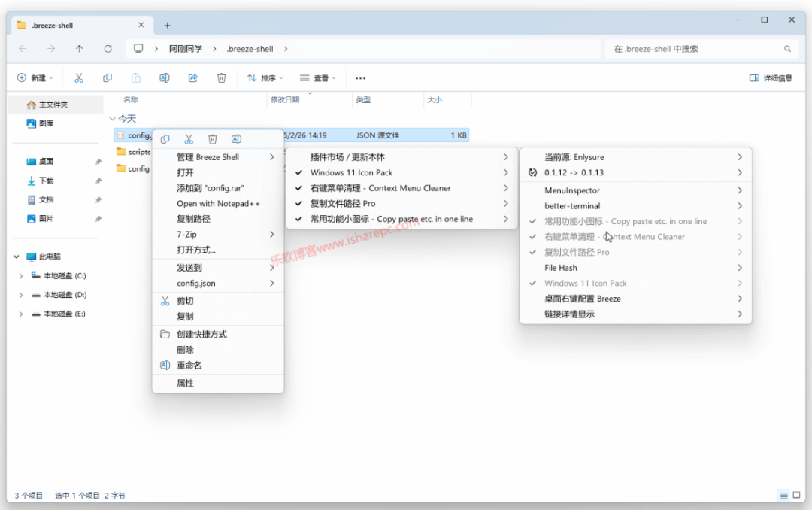Open 插件市场 / 更新本体 submenu
The width and height of the screenshot is (812, 510).
[x=401, y=157]
